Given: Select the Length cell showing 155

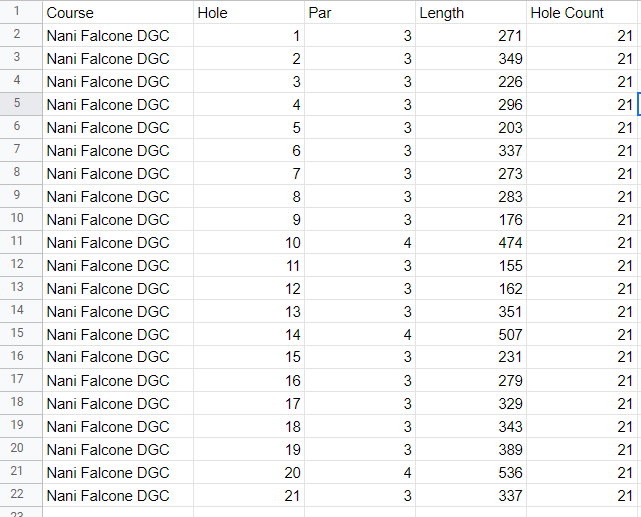Looking at the screenshot, I should click(471, 265).
